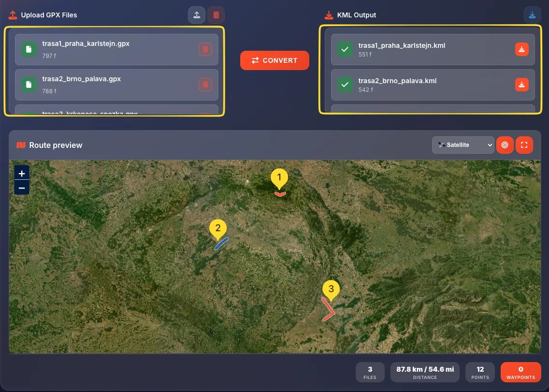Image resolution: width=549 pixels, height=392 pixels.
Task: Click the Distance stats badge
Action: [425, 372]
